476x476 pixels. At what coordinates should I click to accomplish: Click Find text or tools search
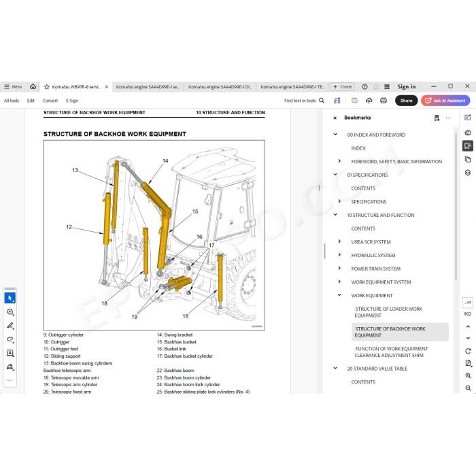click(x=304, y=101)
